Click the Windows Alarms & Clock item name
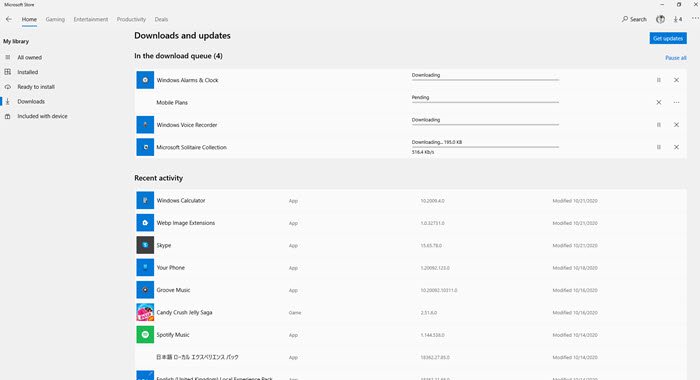Image resolution: width=700 pixels, height=380 pixels. click(x=188, y=80)
